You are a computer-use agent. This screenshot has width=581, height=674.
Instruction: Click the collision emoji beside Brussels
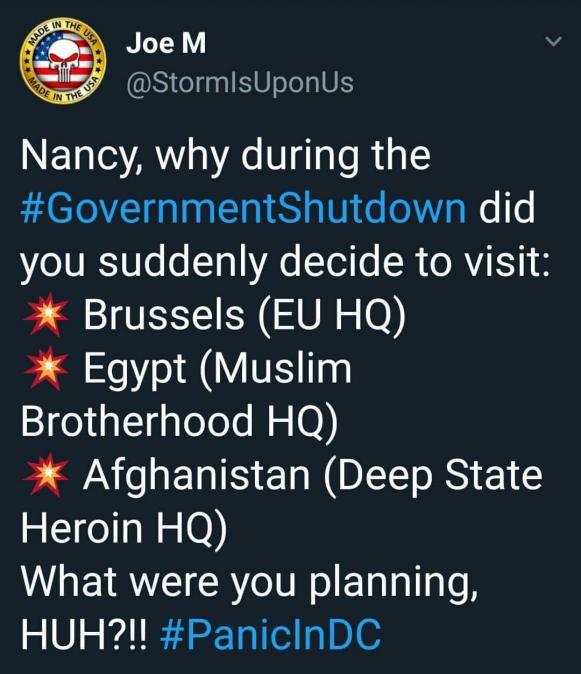tap(46, 315)
